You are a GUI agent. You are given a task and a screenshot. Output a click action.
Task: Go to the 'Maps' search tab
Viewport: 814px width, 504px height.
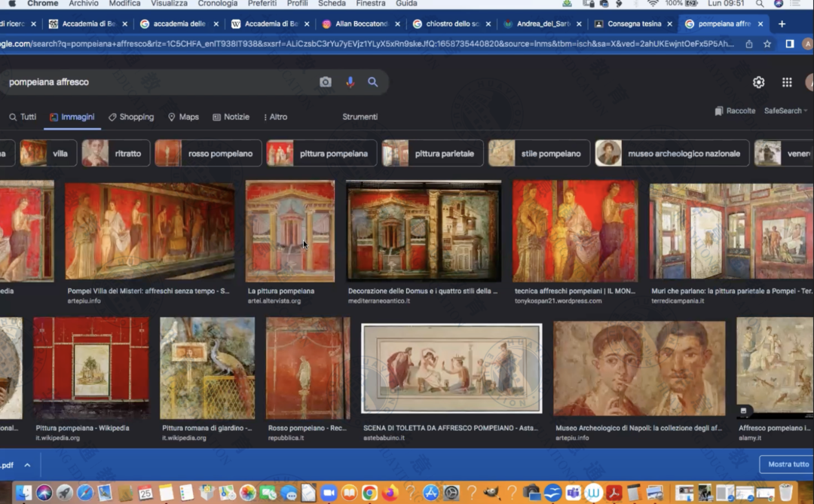183,117
